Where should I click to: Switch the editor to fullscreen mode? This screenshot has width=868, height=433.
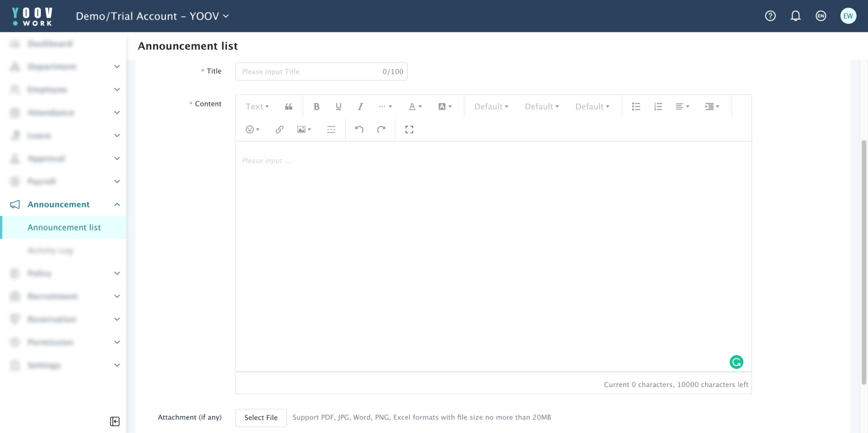(x=409, y=130)
